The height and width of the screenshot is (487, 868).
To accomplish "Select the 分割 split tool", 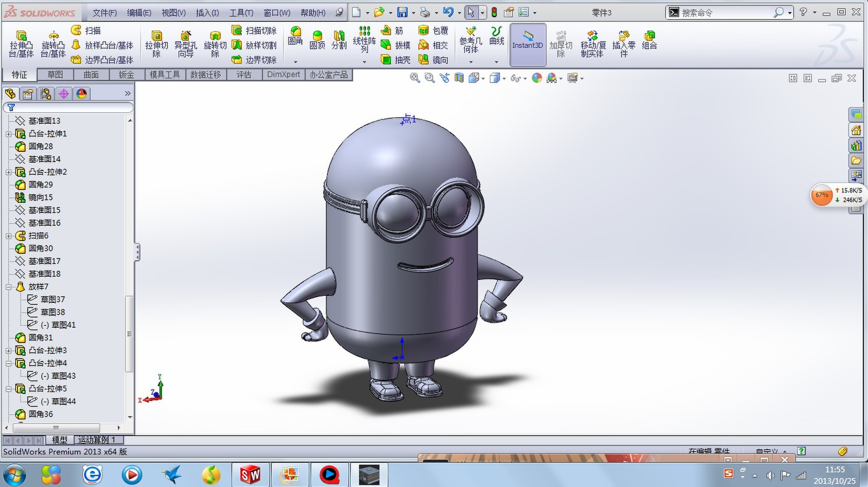I will pos(339,40).
